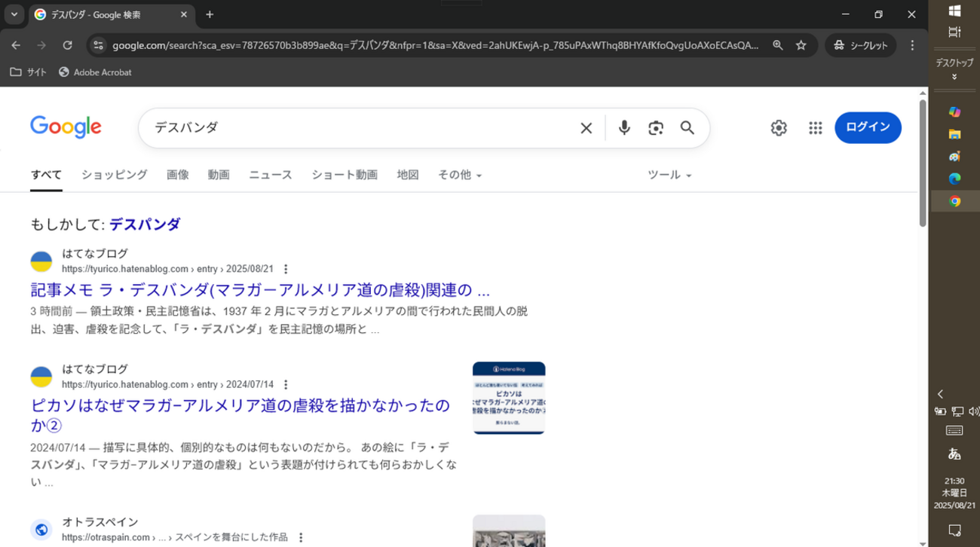Show hidden system tray icons chevron

point(940,394)
